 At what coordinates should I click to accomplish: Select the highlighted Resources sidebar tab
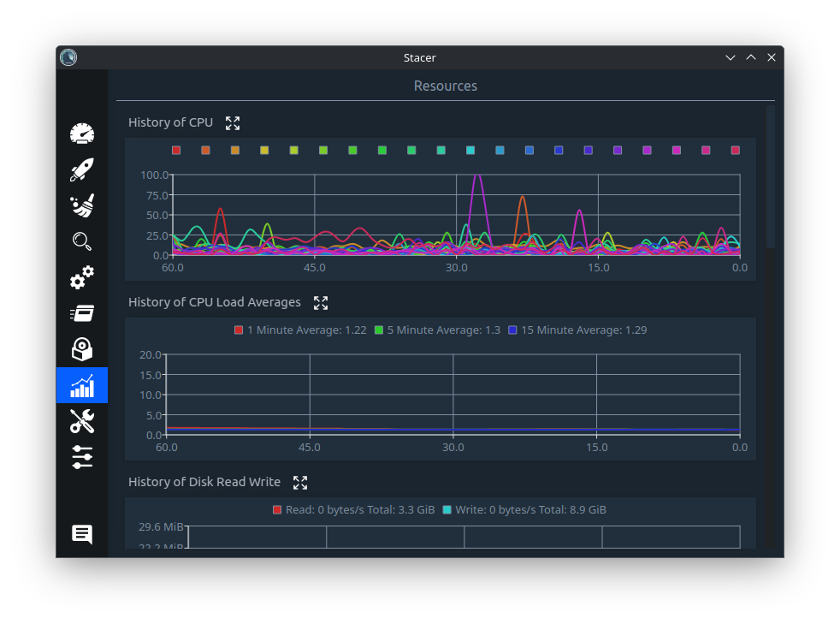82,385
